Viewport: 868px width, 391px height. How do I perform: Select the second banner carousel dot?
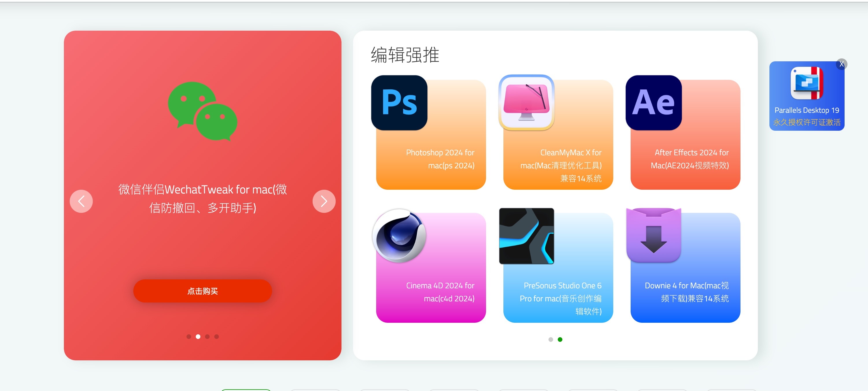[x=198, y=336]
